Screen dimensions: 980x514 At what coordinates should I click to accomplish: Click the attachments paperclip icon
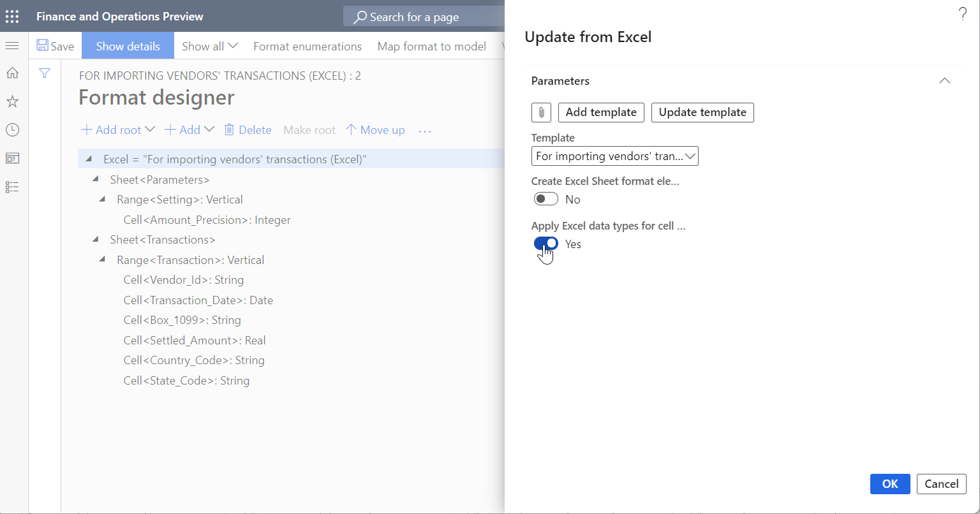click(x=541, y=112)
